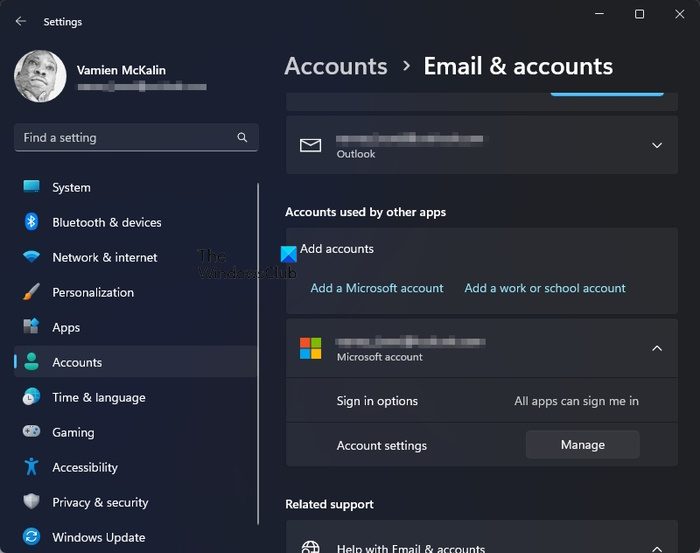This screenshot has height=553, width=700.
Task: Open Privacy & security settings
Action: coord(135,502)
